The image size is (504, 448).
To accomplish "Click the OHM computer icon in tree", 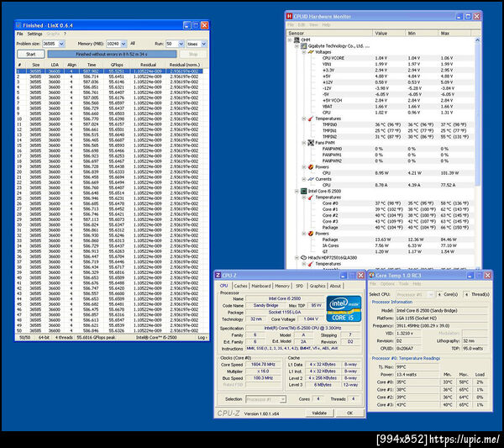I will coord(297,40).
